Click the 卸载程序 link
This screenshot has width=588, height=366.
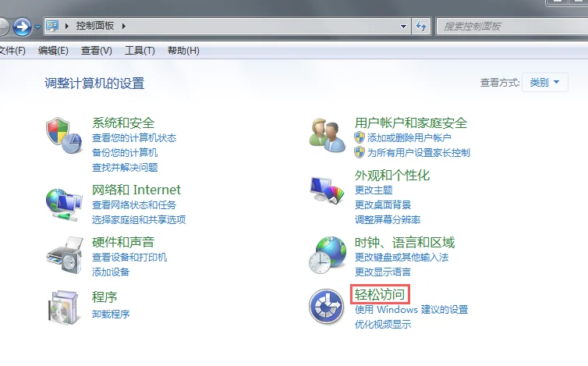[111, 314]
